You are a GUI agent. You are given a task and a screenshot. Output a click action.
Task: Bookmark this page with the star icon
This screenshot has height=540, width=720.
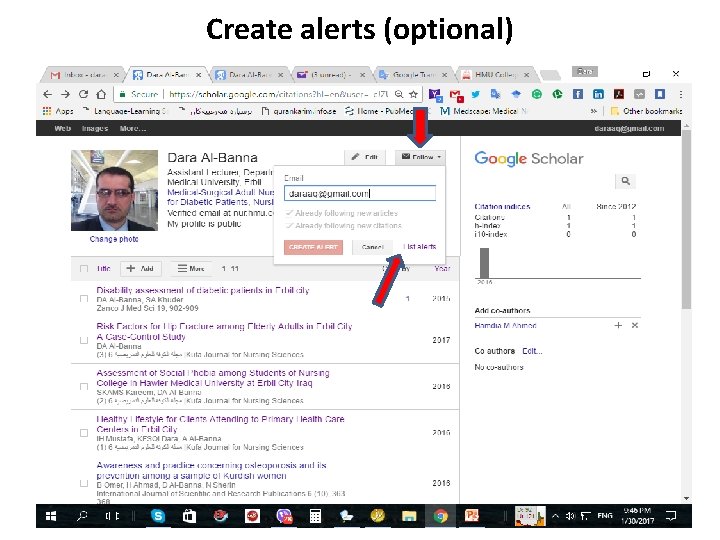(413, 94)
